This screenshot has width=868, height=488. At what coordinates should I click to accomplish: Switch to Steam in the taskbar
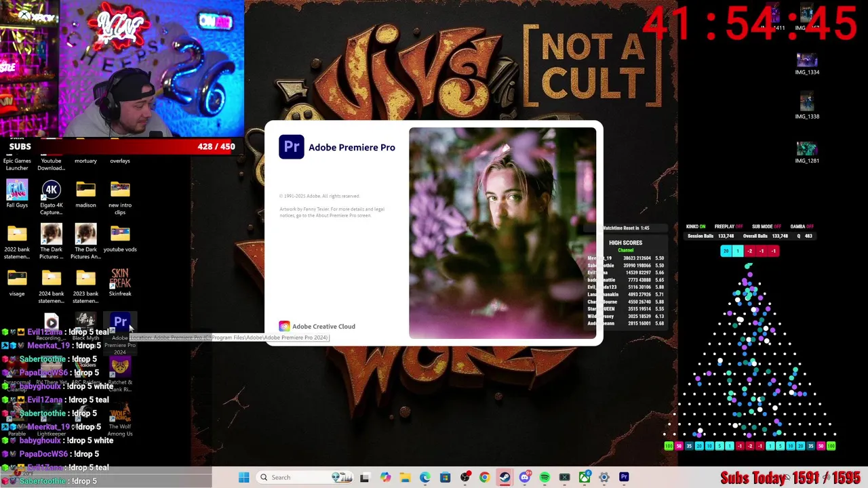point(505,477)
